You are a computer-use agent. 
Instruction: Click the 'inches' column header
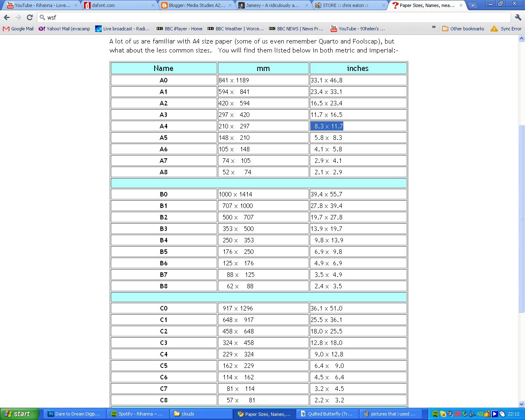[358, 68]
